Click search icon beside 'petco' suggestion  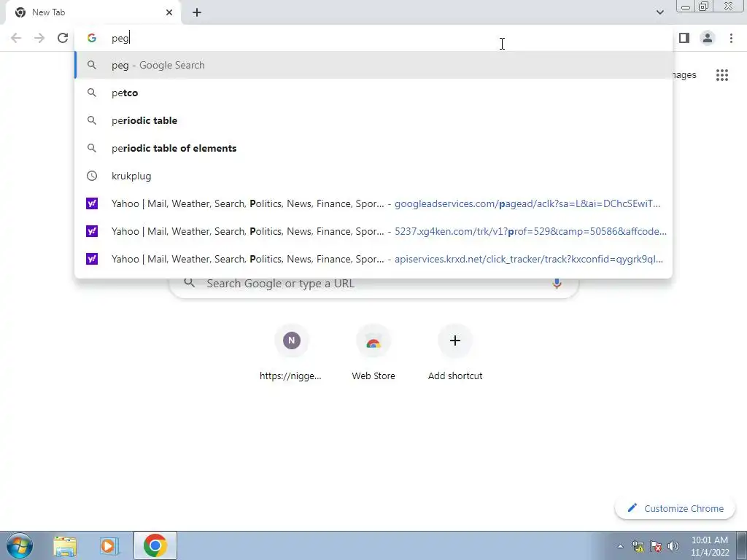[92, 93]
